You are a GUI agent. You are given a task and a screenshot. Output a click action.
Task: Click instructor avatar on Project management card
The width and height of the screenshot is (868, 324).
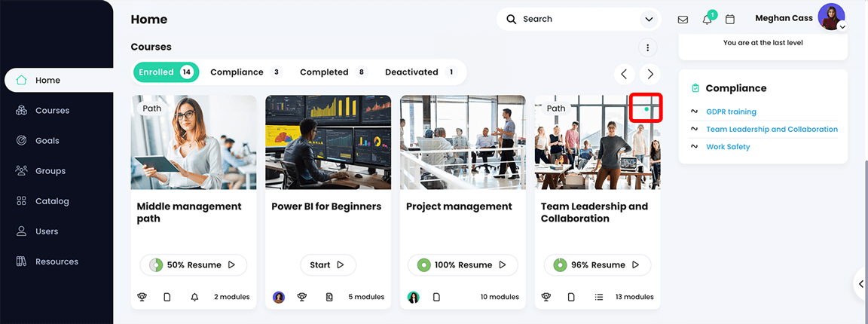click(414, 297)
